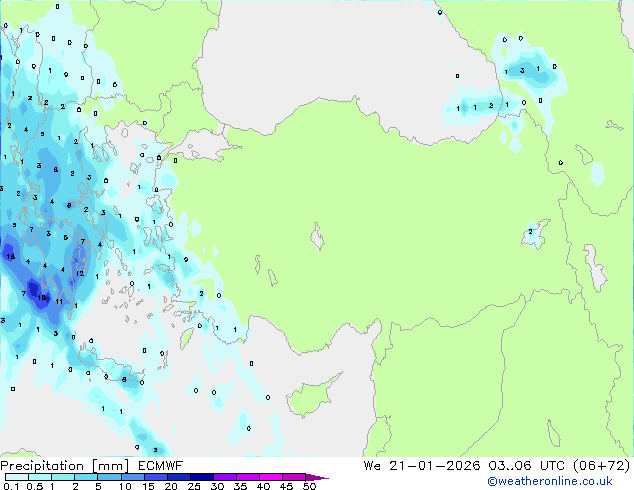Click the "16" precipitation value on map

(42, 298)
